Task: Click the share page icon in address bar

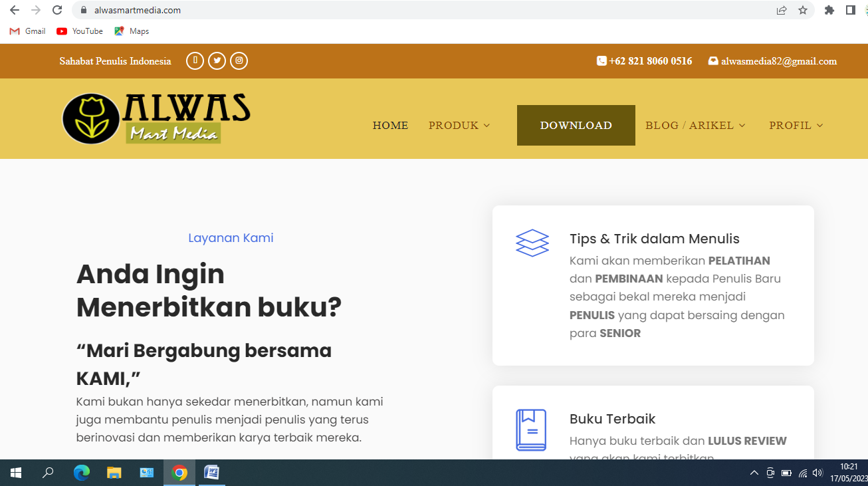Action: (782, 10)
